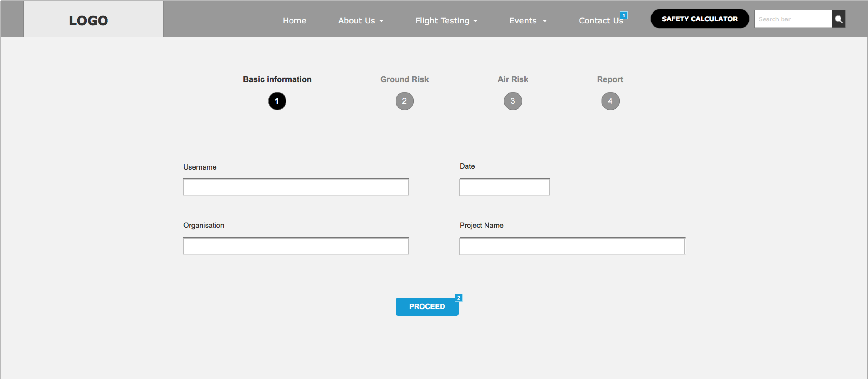Open the Contact Us menu item

600,21
